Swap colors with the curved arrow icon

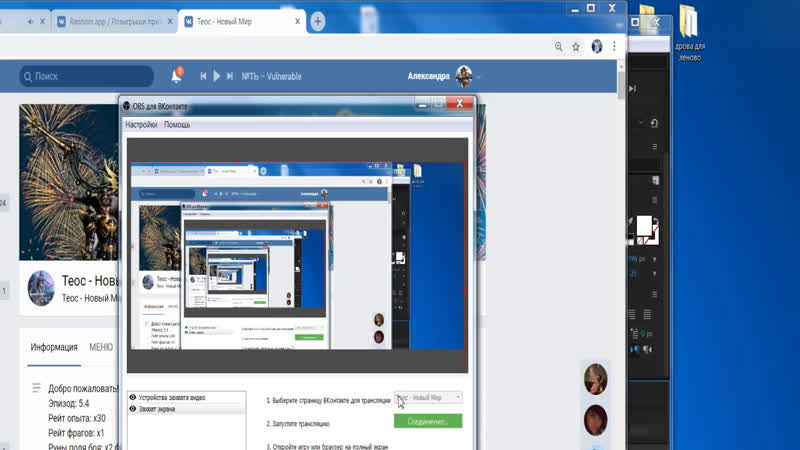(656, 222)
